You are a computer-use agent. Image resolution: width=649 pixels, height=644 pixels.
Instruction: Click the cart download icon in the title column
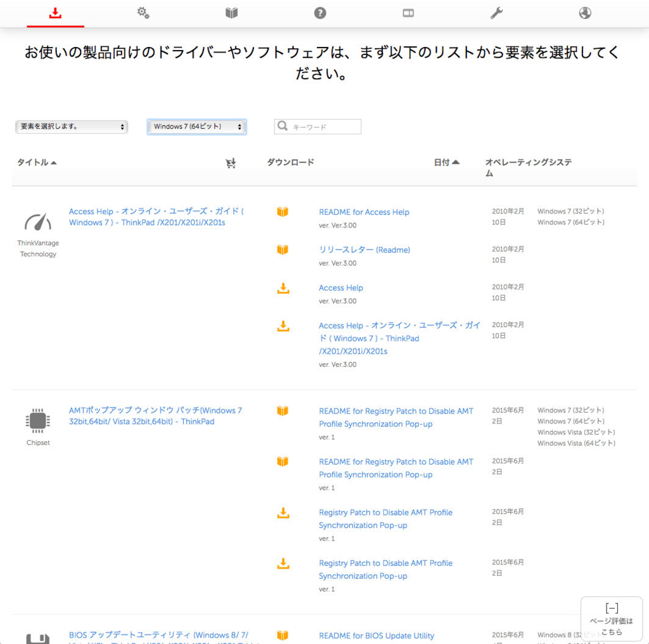(231, 163)
